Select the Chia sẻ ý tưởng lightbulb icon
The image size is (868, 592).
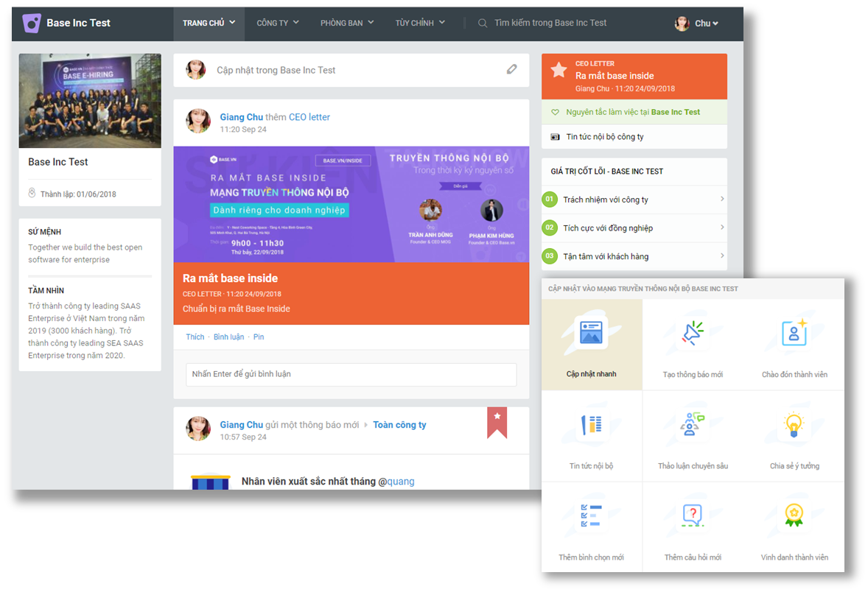pos(794,424)
